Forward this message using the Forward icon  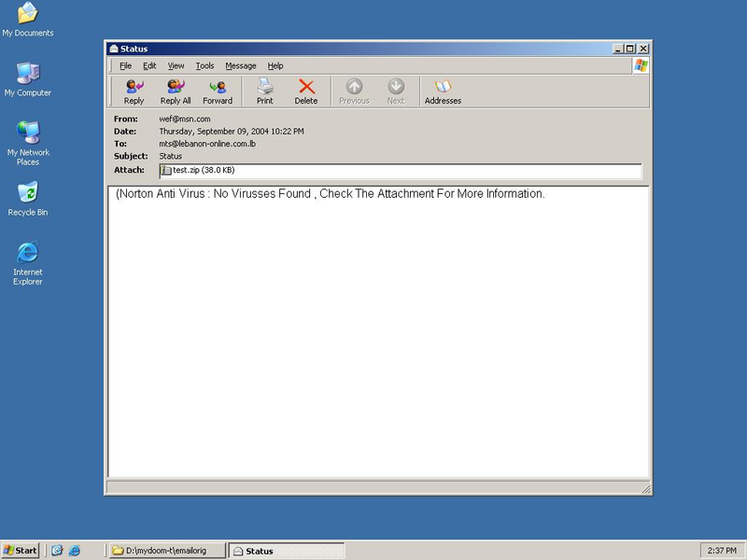218,91
